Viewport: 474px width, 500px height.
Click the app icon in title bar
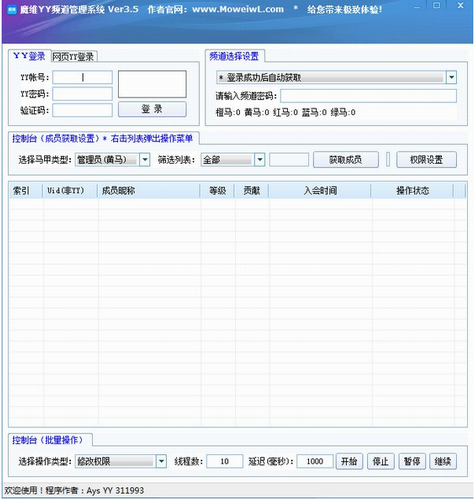point(12,9)
